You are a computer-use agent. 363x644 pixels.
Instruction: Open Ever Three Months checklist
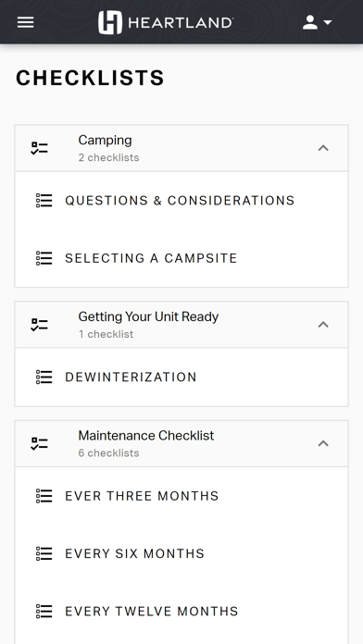pyautogui.click(x=181, y=496)
